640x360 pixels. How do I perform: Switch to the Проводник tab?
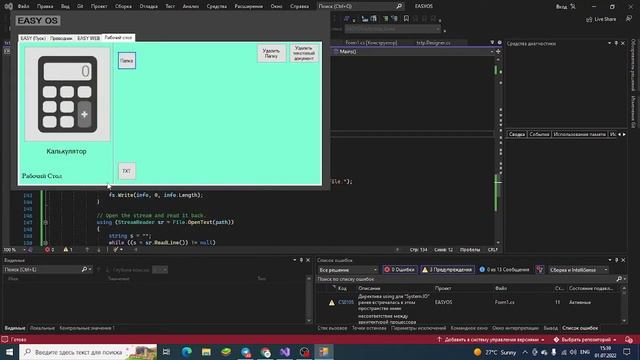[x=61, y=38]
